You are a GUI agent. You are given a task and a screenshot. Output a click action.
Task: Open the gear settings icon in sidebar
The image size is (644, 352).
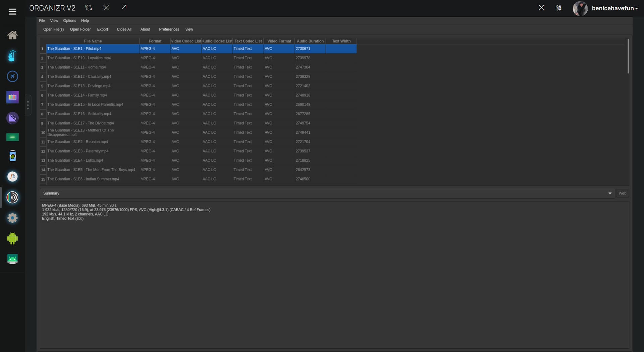coord(12,218)
